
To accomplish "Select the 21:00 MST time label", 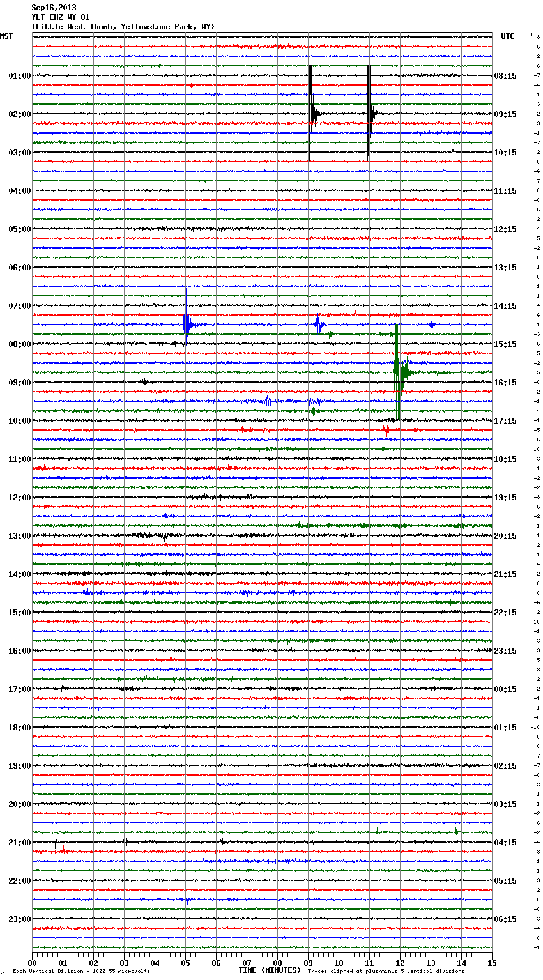I will click(x=20, y=843).
